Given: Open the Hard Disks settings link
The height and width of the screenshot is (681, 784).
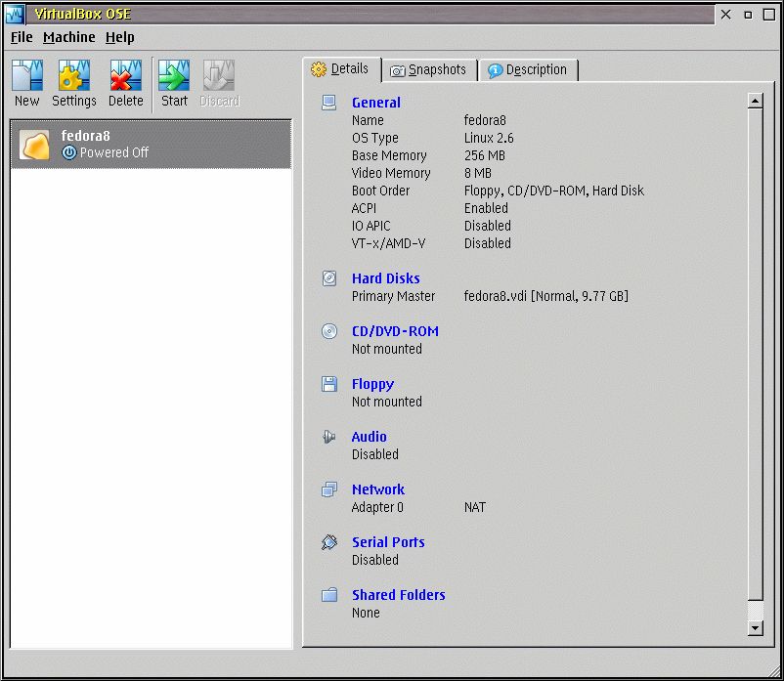Looking at the screenshot, I should point(385,278).
